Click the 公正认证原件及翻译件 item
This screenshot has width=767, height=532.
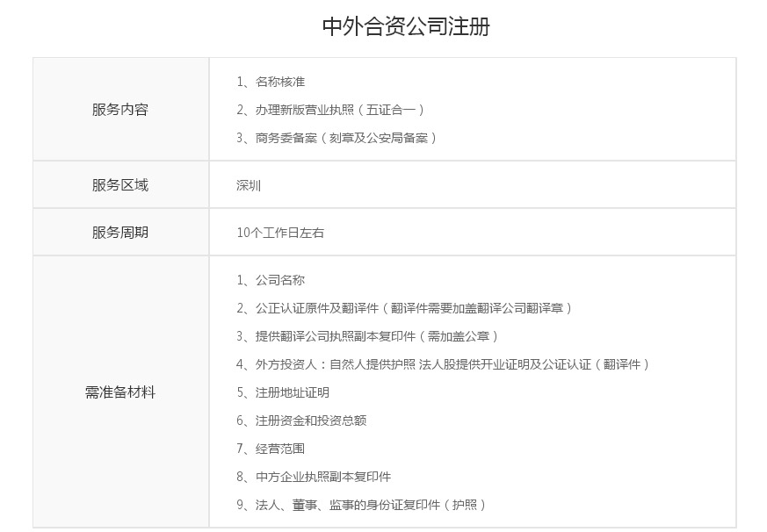(x=316, y=308)
